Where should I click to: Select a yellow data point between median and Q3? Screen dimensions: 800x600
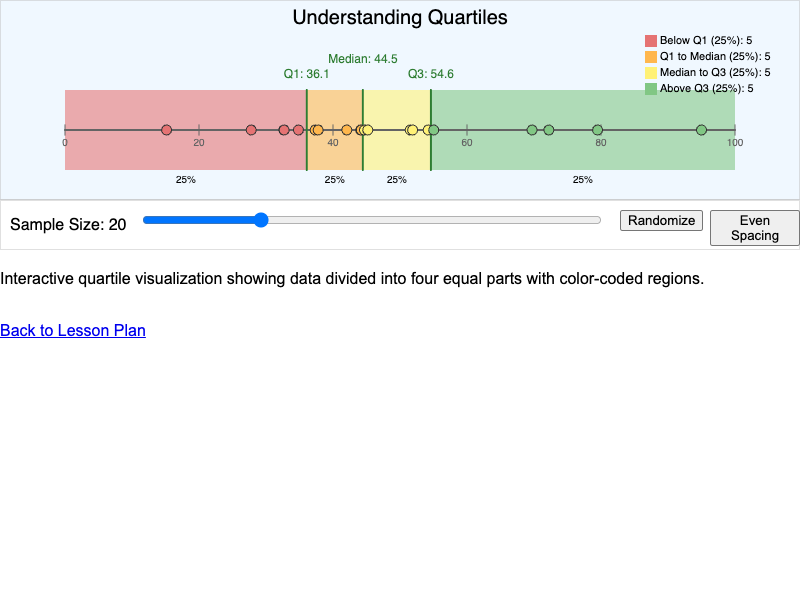coord(410,129)
